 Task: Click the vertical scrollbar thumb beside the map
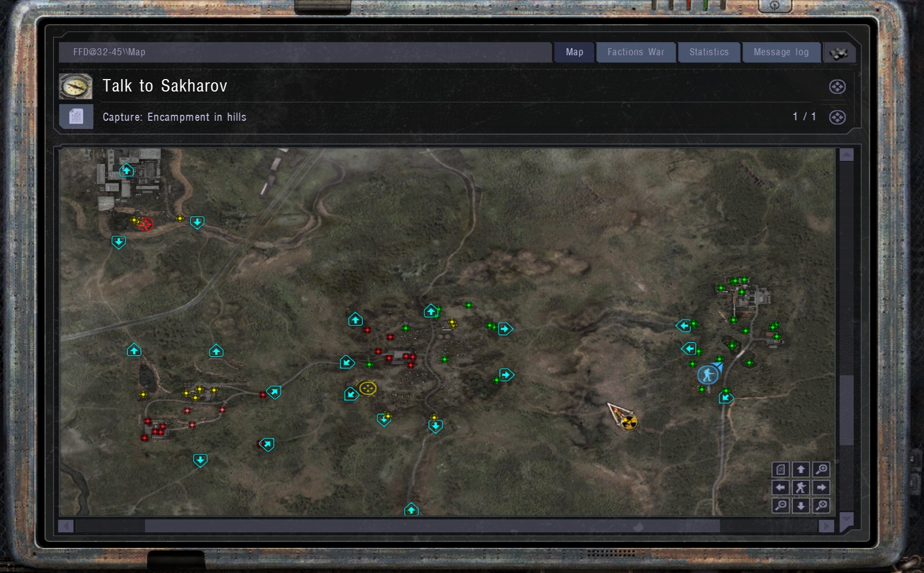point(847,410)
